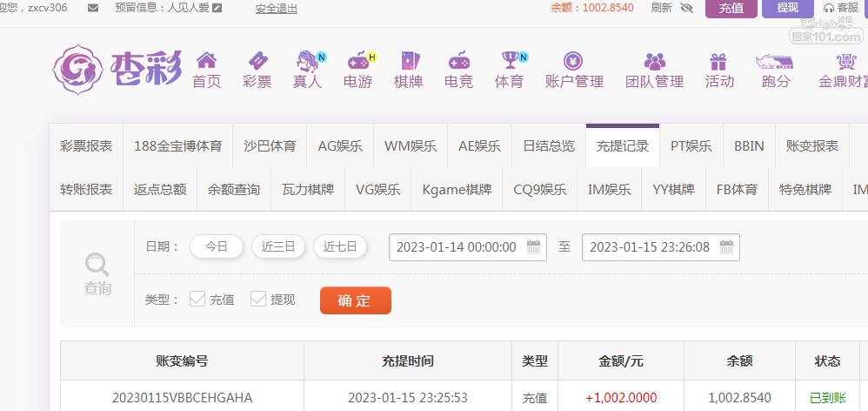
Task: Switch to 沙巴体育 tab
Action: tap(270, 145)
